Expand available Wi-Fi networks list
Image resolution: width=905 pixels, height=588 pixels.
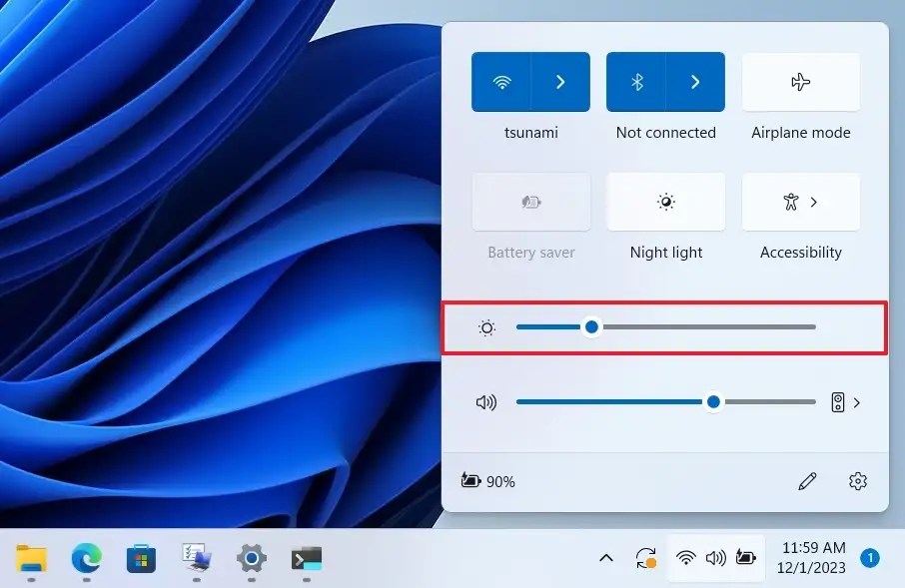coord(560,81)
